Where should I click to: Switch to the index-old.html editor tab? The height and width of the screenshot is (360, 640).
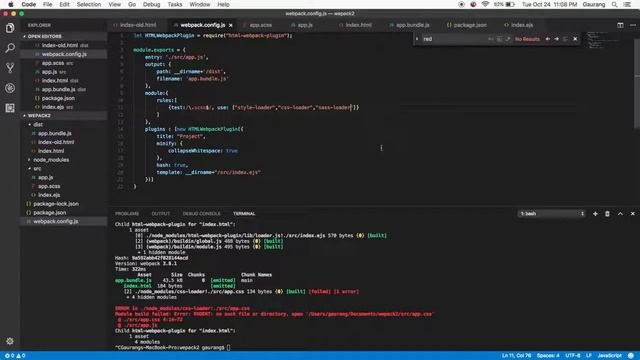pos(138,25)
